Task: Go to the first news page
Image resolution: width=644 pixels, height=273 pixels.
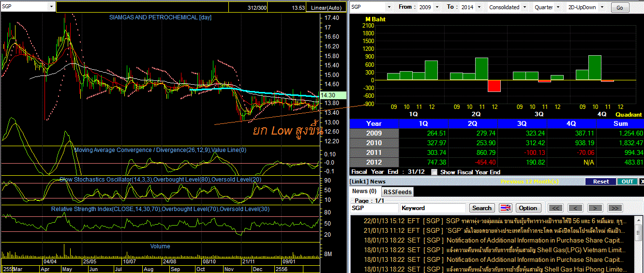Action: click(x=556, y=208)
